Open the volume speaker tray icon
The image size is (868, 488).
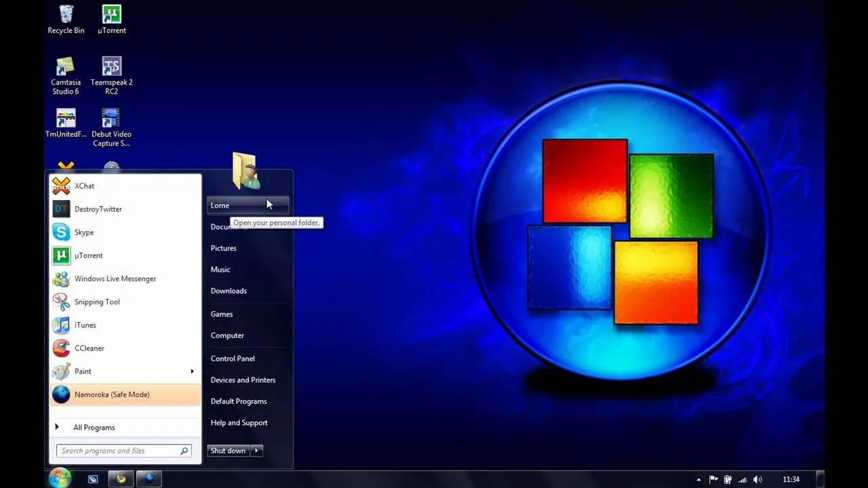tap(757, 479)
